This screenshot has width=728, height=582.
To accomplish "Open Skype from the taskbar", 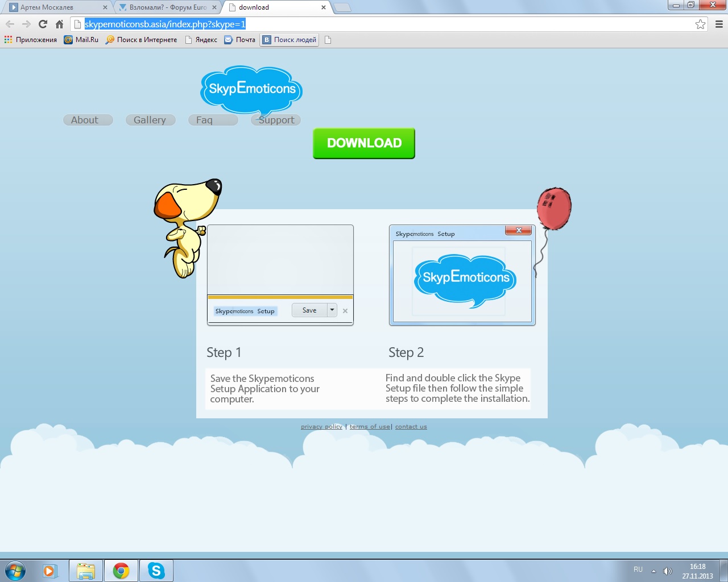I will [156, 570].
